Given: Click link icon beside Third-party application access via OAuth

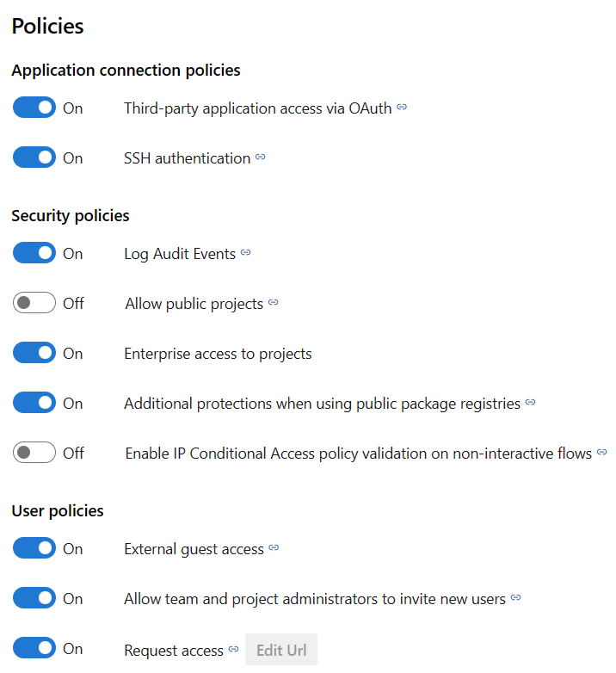Looking at the screenshot, I should [x=402, y=108].
